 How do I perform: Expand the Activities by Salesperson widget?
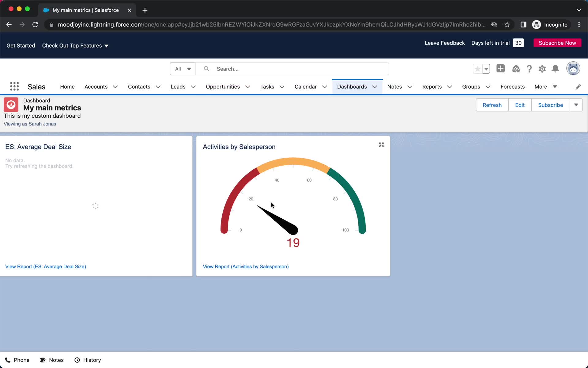point(381,145)
